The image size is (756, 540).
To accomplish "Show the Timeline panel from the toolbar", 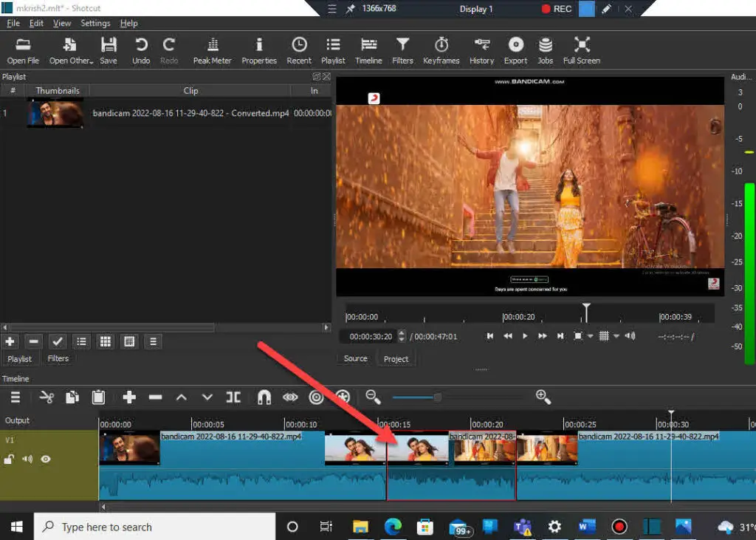I will [368, 51].
